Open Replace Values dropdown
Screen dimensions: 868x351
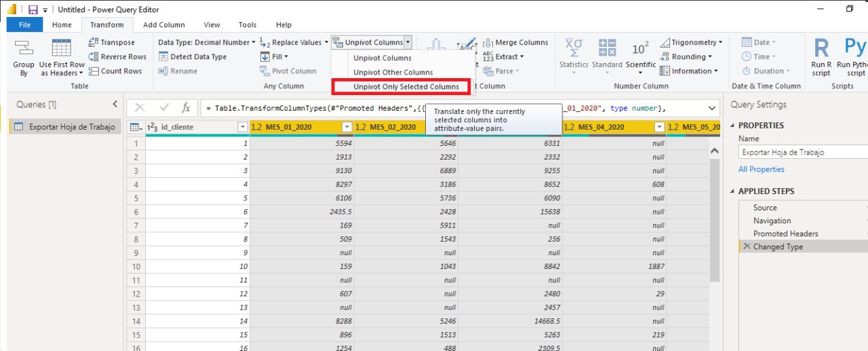tap(294, 42)
